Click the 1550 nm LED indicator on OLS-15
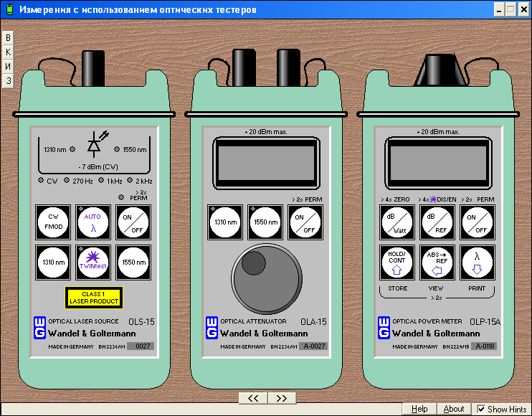The image size is (532, 416). pos(117,149)
